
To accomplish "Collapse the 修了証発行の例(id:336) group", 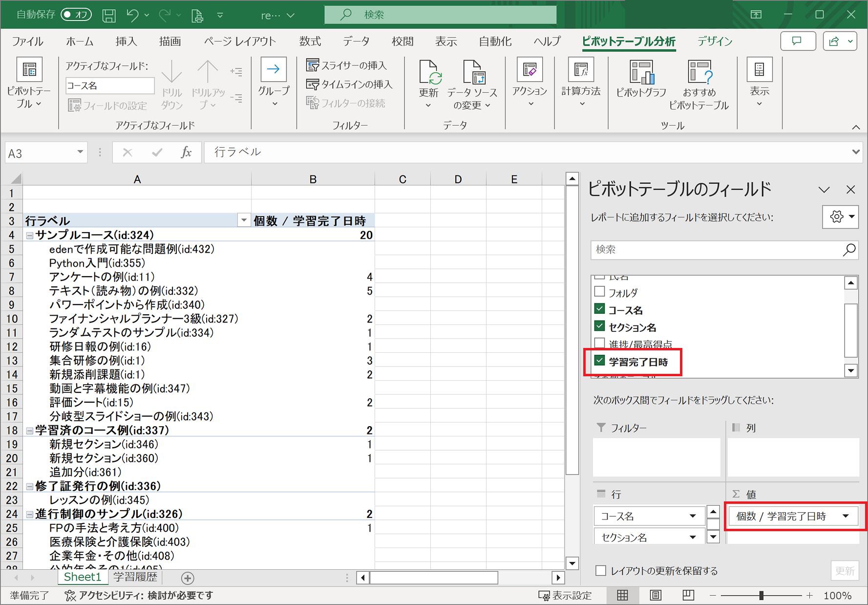I will [30, 487].
